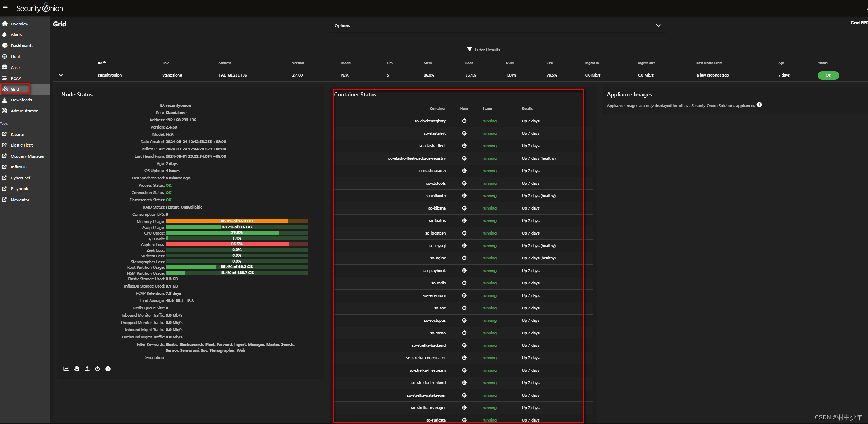868x424 pixels.
Task: Click the upload icon under Node Status
Action: (x=87, y=369)
